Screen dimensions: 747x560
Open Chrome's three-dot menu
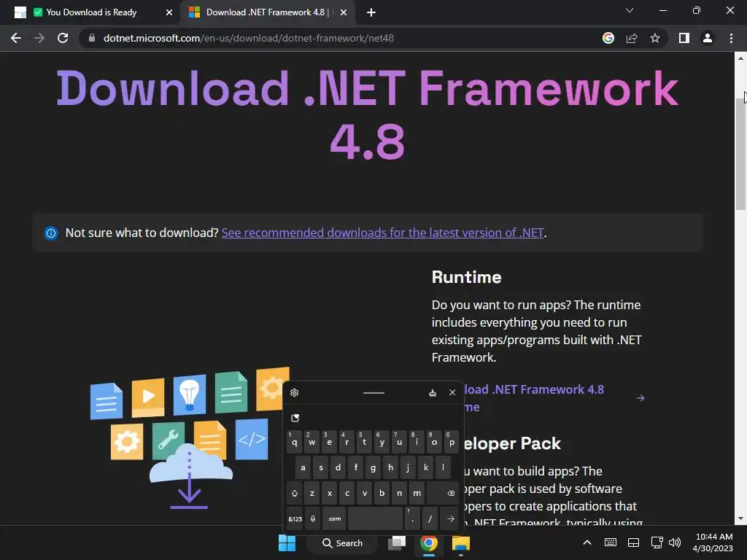pyautogui.click(x=731, y=38)
